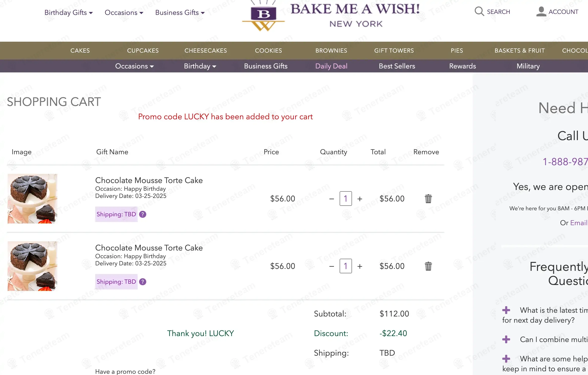
Task: Remove first Chocolate Mousse Torte Cake with trash icon
Action: tap(428, 199)
